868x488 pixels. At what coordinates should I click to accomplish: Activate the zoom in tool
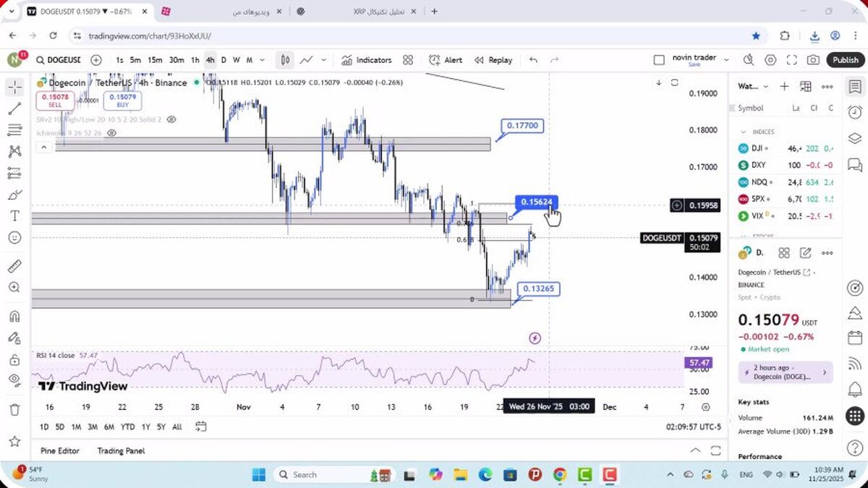click(14, 287)
